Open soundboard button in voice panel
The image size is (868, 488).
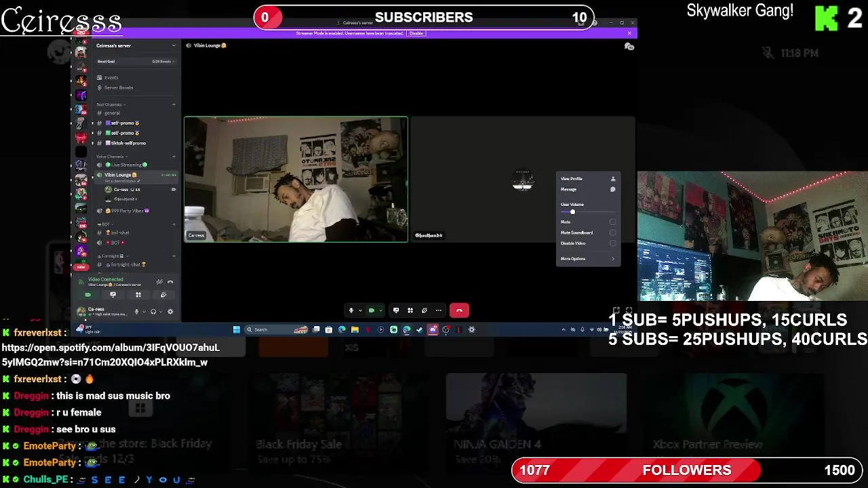click(163, 295)
